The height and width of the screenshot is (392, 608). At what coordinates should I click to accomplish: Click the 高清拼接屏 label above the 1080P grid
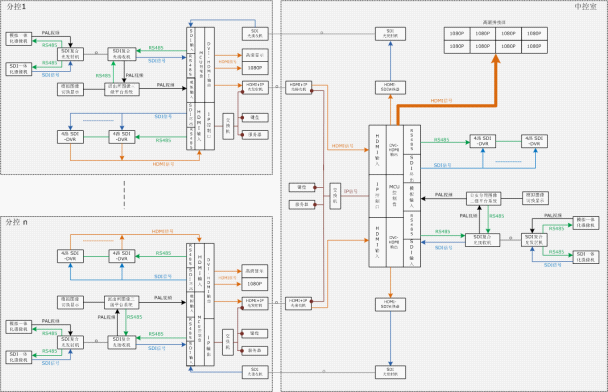coord(494,22)
